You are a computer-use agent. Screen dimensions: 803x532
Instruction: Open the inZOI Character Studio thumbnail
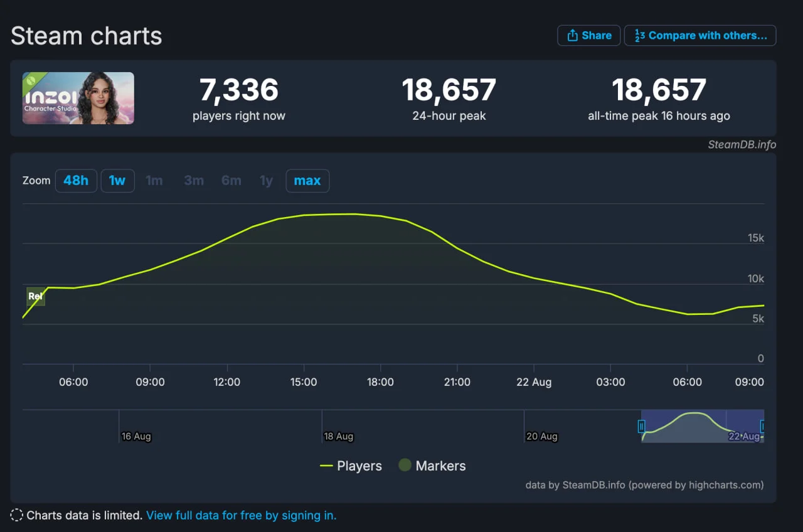point(78,98)
